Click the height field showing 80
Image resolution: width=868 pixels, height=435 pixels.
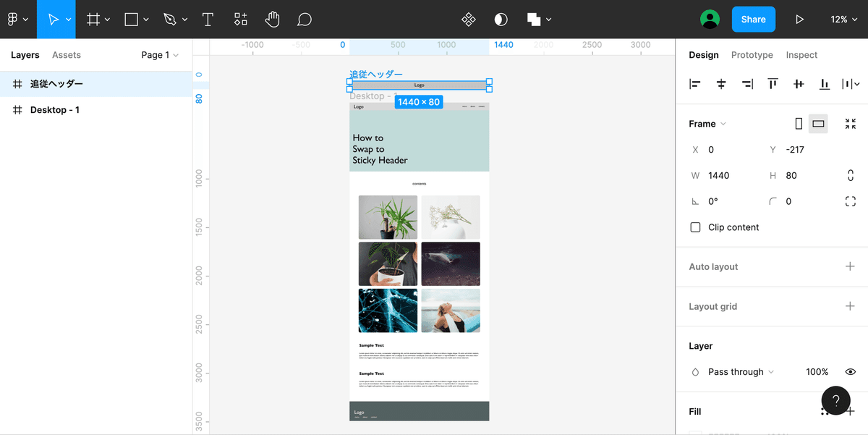[x=801, y=175]
